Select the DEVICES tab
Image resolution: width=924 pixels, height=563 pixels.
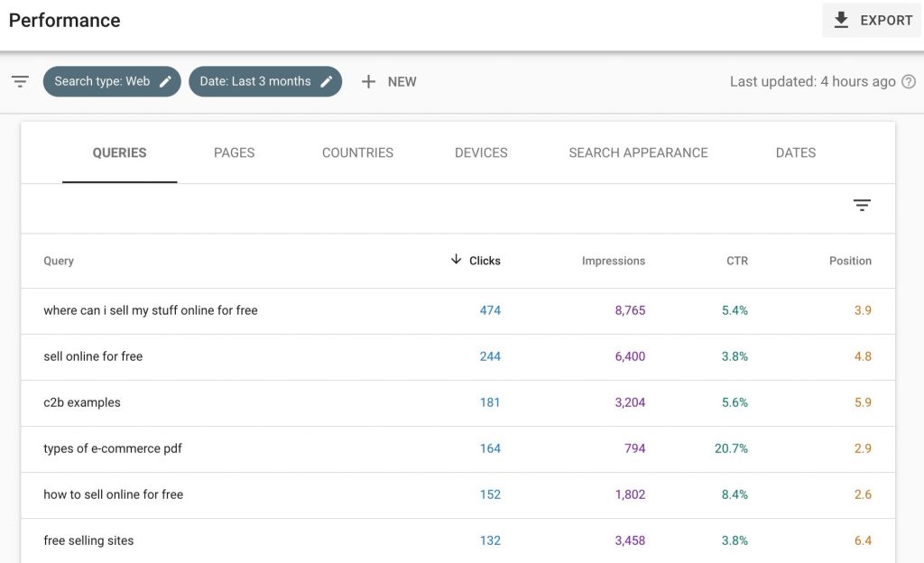(481, 152)
